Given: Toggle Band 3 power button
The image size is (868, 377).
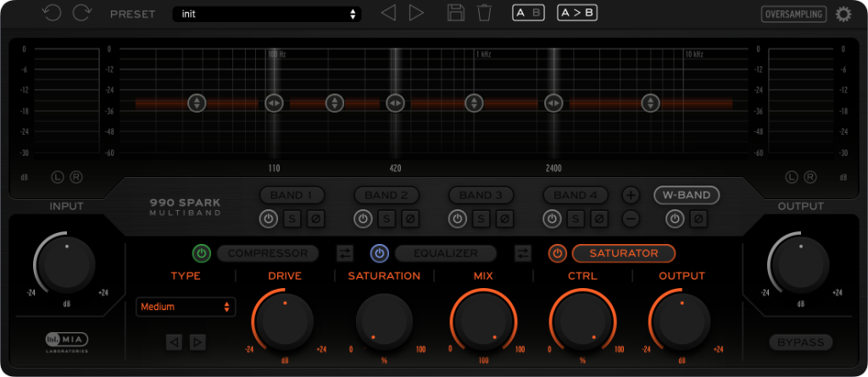Looking at the screenshot, I should (x=457, y=219).
